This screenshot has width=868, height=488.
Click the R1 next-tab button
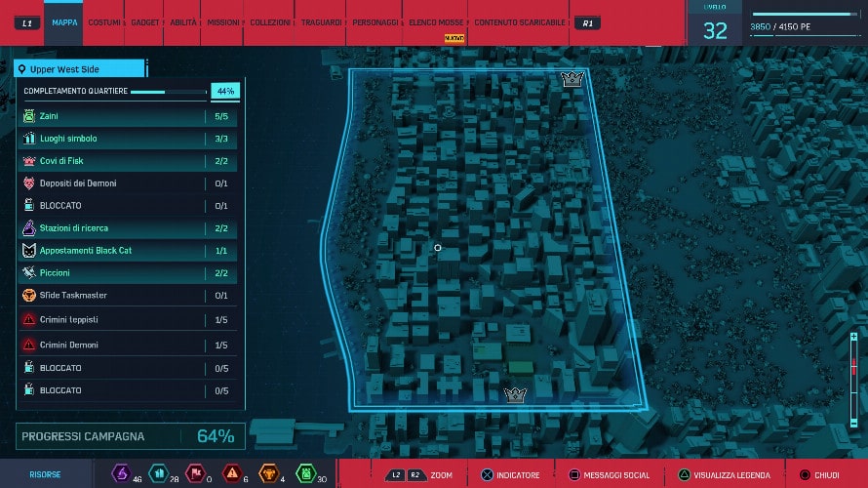(586, 22)
